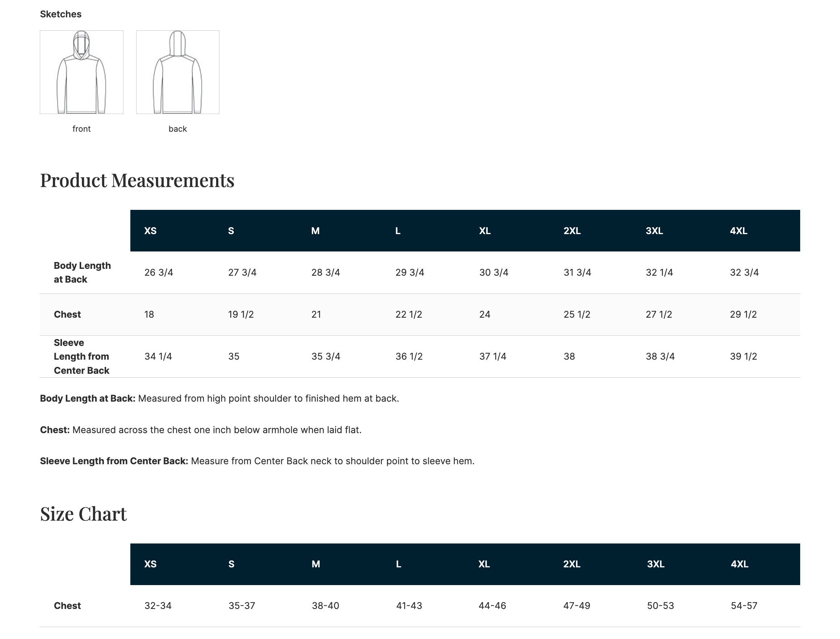Click the 2XL header in Size Chart table

tap(572, 564)
